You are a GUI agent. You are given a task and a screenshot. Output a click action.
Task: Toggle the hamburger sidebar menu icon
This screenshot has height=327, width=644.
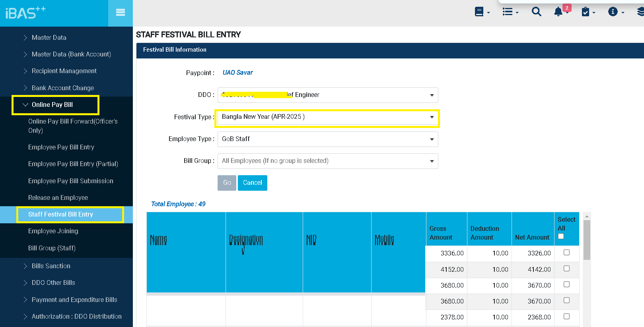pyautogui.click(x=120, y=13)
